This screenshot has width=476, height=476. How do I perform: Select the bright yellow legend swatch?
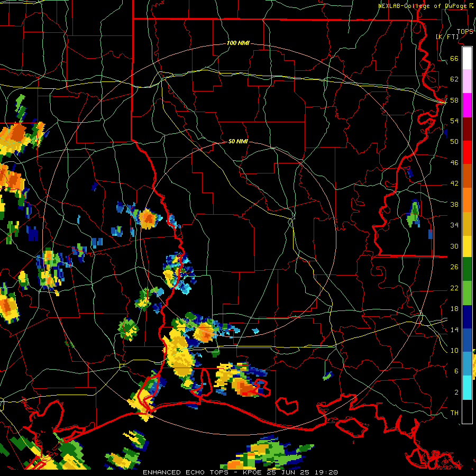pyautogui.click(x=467, y=246)
